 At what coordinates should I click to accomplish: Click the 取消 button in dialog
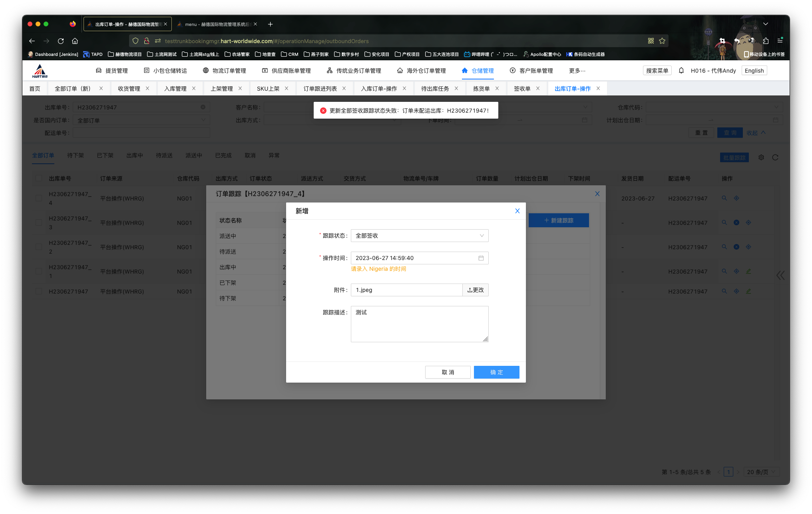click(448, 372)
